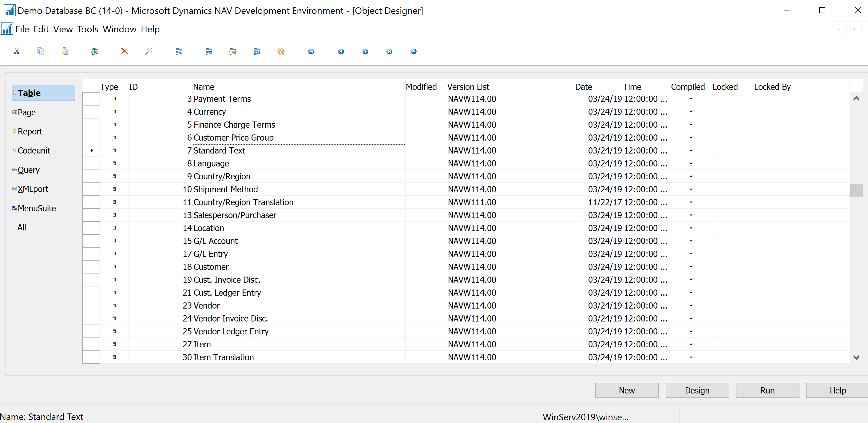Go to Previous record arrow icon
The image size is (868, 423).
[x=341, y=51]
